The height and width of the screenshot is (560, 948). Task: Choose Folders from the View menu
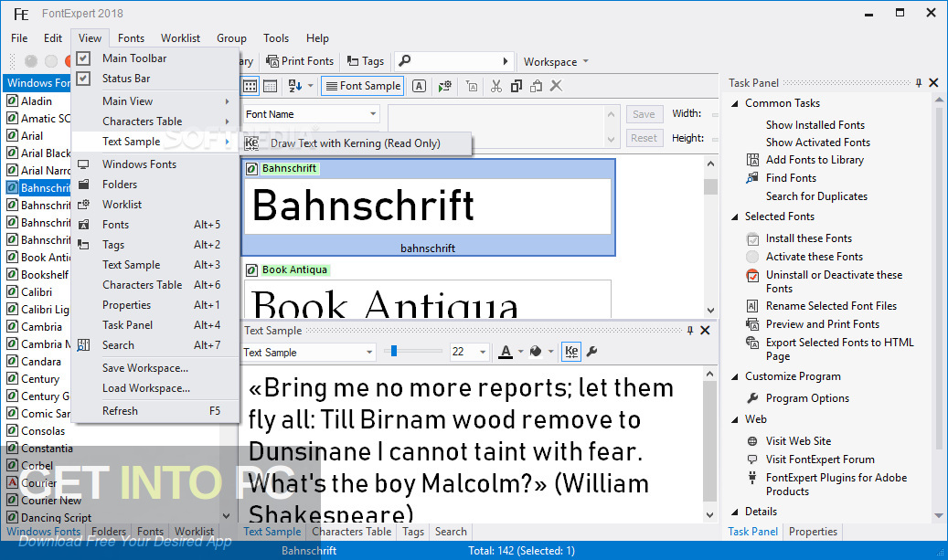[x=154, y=185]
